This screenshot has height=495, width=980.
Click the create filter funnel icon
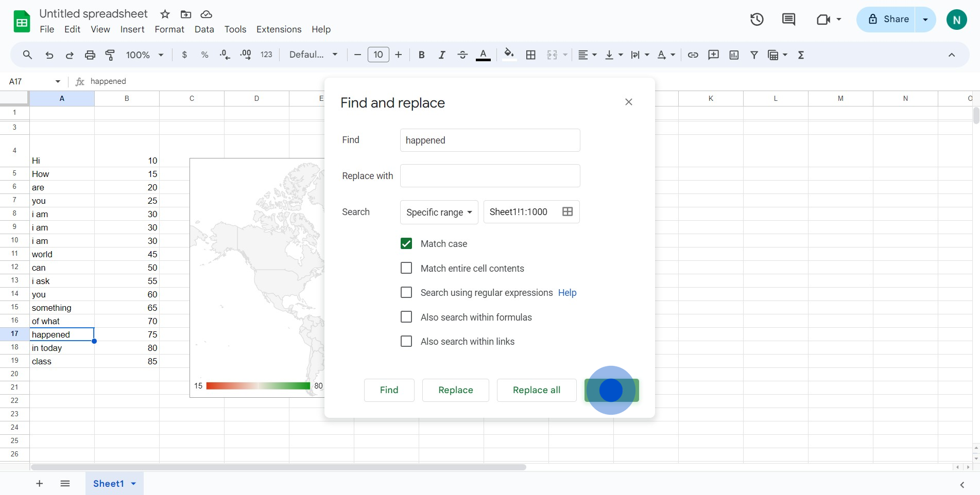pyautogui.click(x=754, y=55)
